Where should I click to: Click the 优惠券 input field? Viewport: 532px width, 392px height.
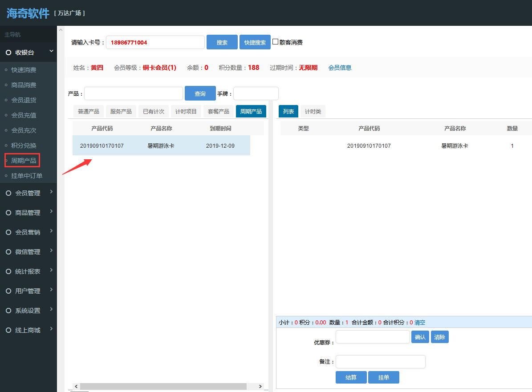coord(373,337)
